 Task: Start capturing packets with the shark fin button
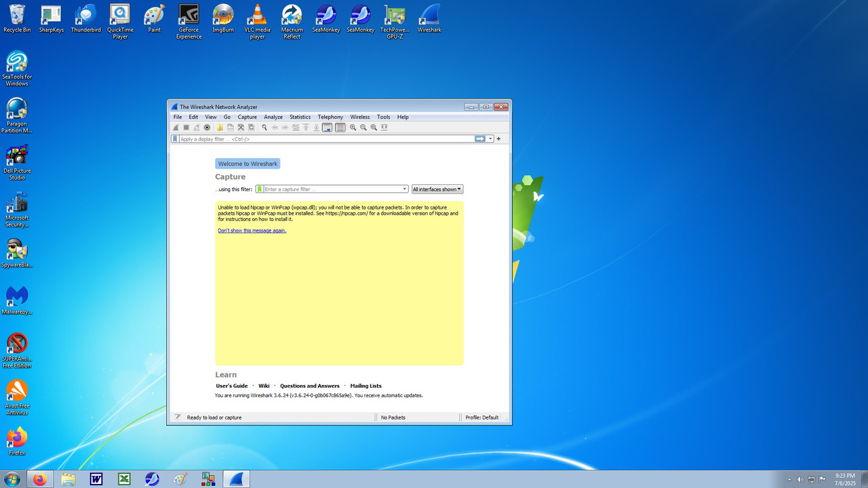pos(176,127)
